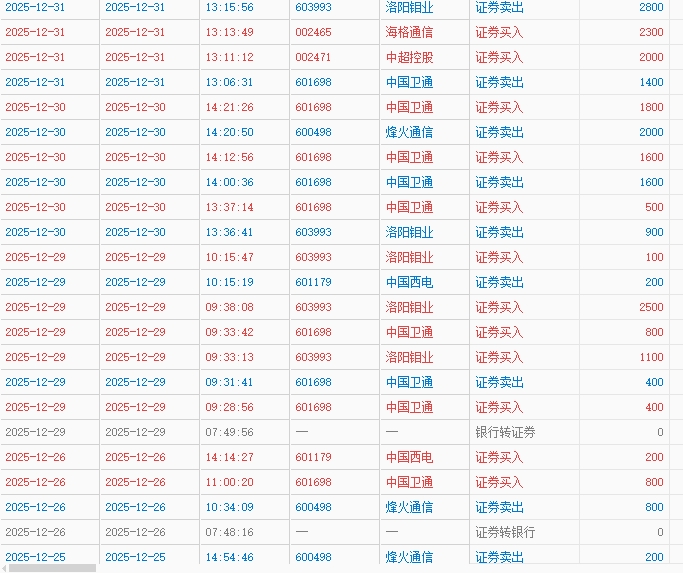
Task: Click 证券卖出 in the 14:00:36 row
Action: 499,182
